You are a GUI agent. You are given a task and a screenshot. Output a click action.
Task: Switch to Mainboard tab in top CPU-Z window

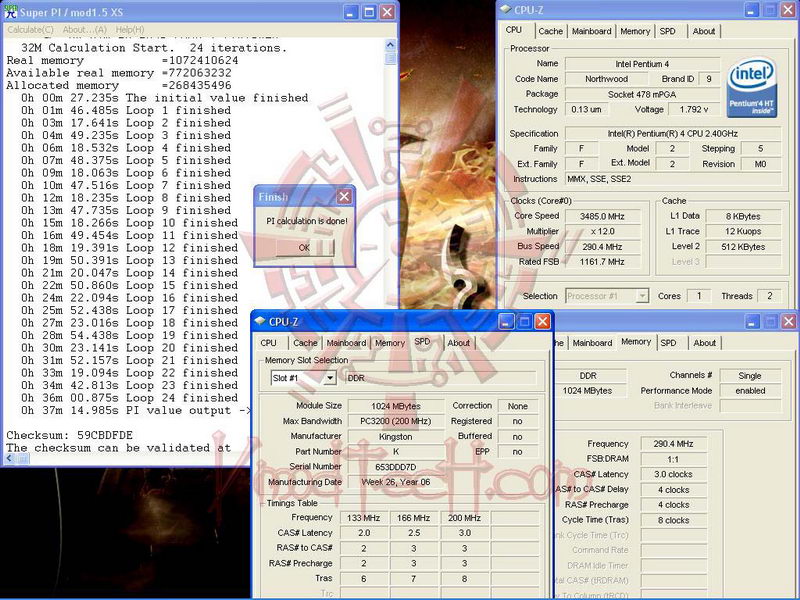(x=591, y=31)
